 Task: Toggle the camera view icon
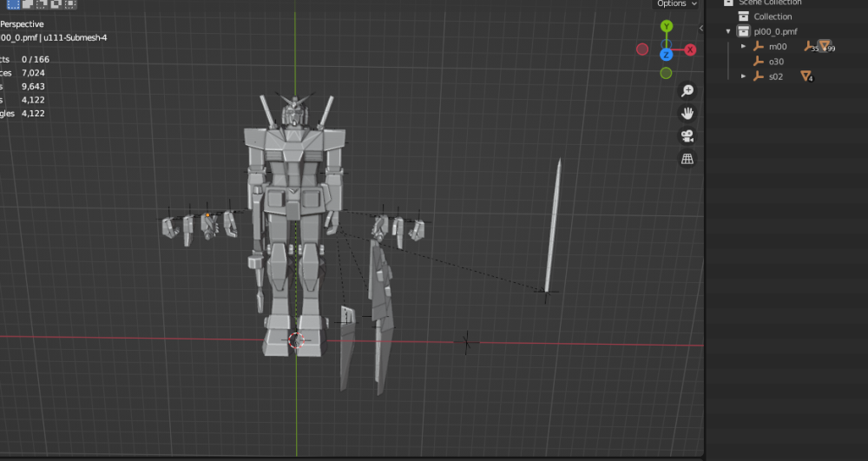pos(687,135)
